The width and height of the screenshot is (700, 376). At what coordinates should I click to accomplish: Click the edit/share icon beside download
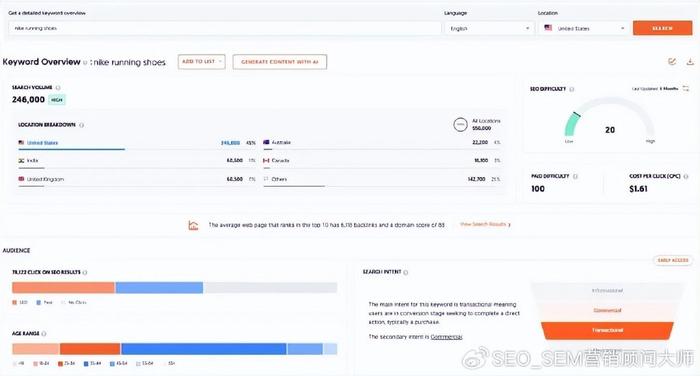pyautogui.click(x=672, y=62)
